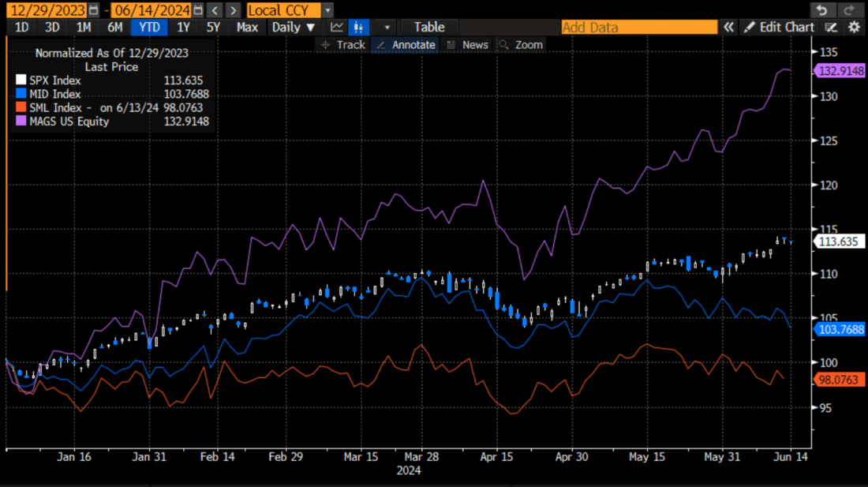Image resolution: width=868 pixels, height=487 pixels.
Task: Expand the chart type dropdown arrow
Action: (386, 26)
